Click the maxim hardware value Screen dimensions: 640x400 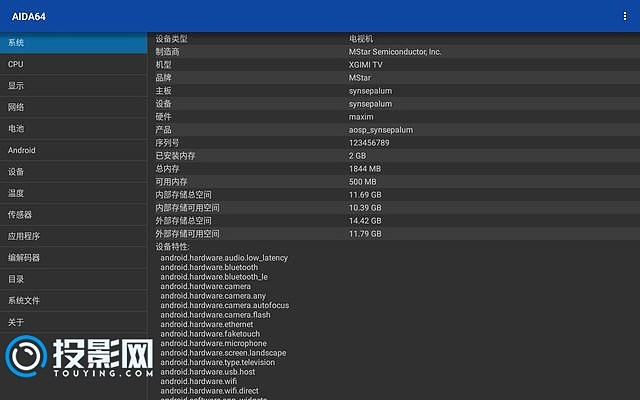tap(361, 117)
